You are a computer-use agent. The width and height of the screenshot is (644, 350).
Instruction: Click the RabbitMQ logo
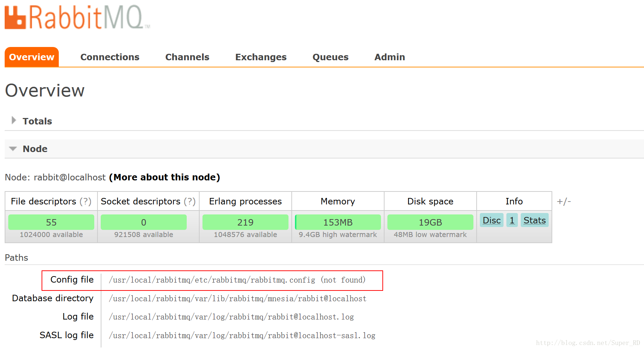(77, 17)
